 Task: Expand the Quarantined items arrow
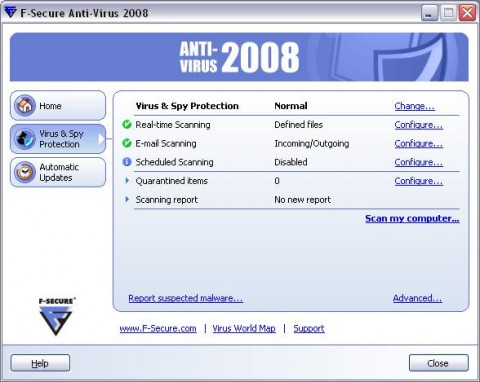point(127,180)
